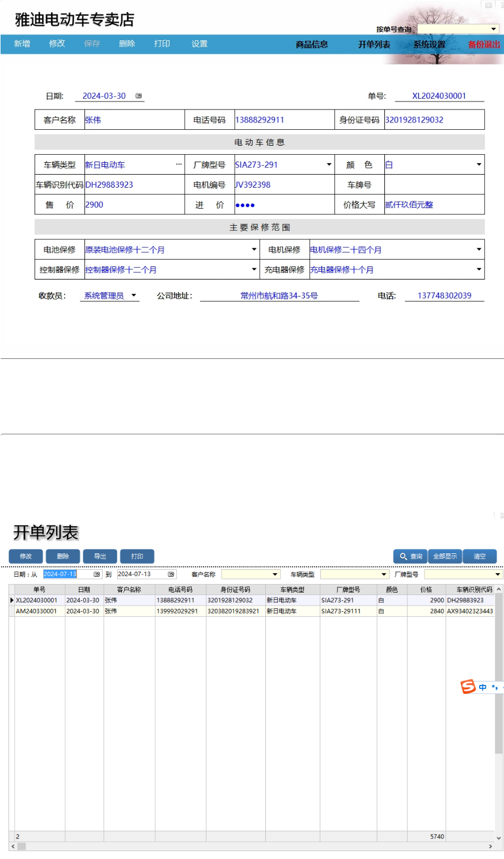Screen dimensions: 504x859
Task: Click the red 备份退出 item
Action: [x=484, y=44]
